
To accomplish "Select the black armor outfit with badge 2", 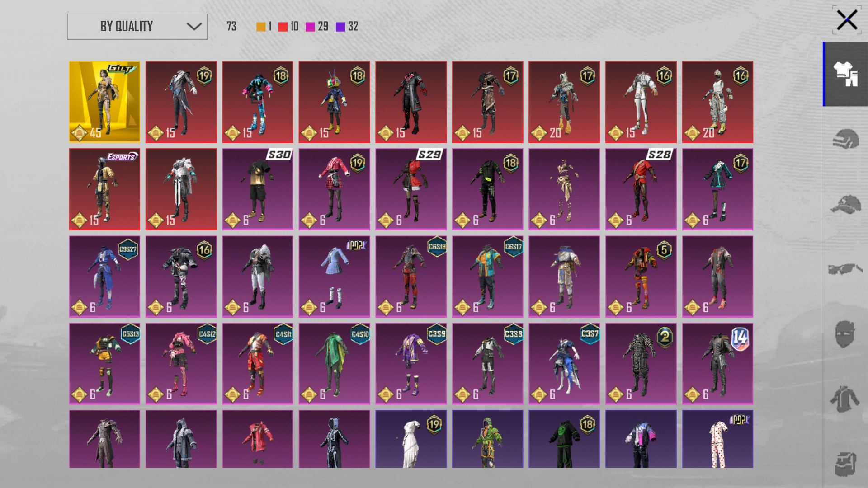I will point(641,364).
